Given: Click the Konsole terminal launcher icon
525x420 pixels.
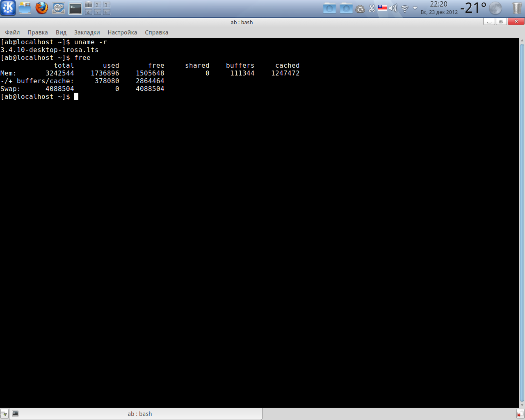Looking at the screenshot, I should click(x=75, y=8).
